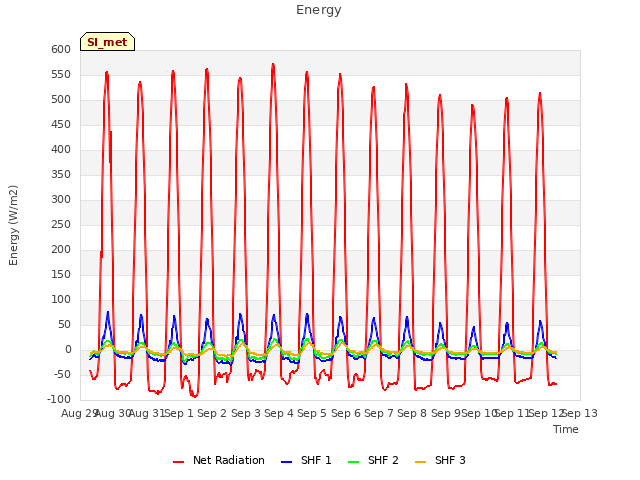Click the Sep 4 Net Radiation peak
The width and height of the screenshot is (640, 480).
pyautogui.click(x=273, y=64)
